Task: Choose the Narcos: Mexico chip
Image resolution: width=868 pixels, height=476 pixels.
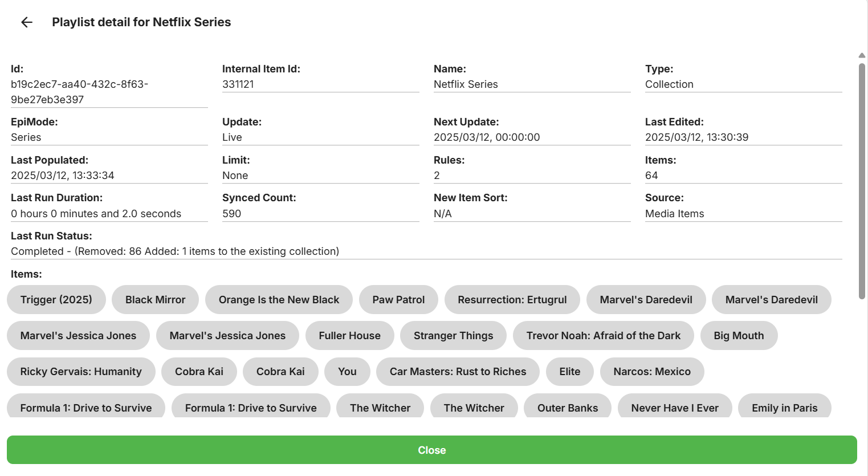Action: 652,372
